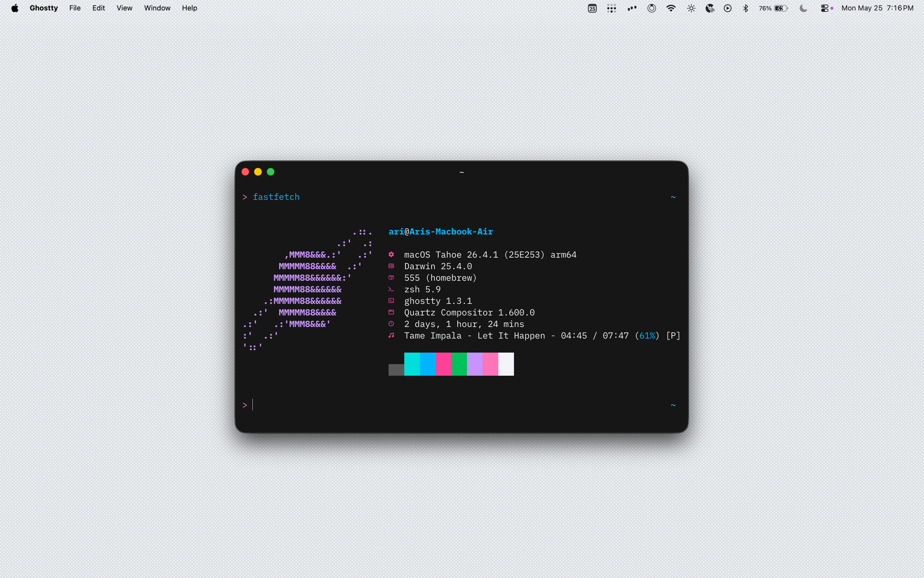
Task: Click the lavender color block
Action: tap(475, 364)
